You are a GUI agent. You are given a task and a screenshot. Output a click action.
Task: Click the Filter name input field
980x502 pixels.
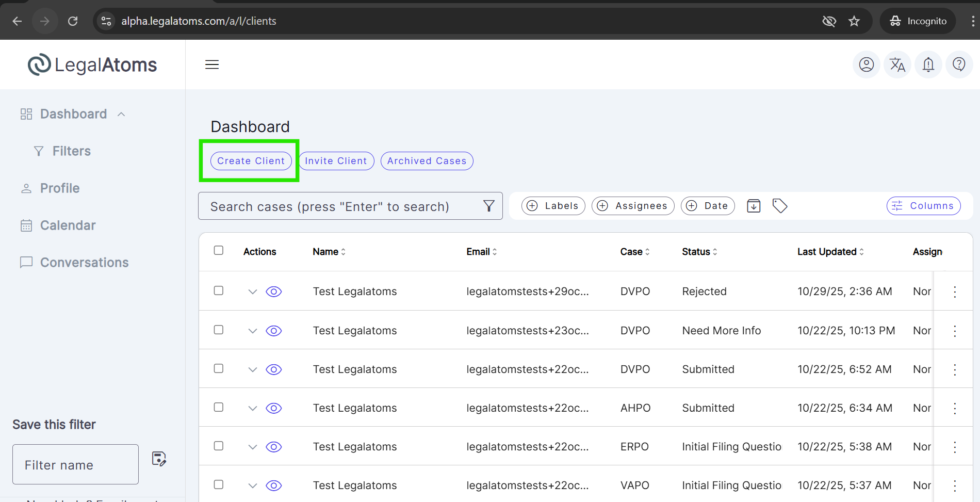pos(75,464)
